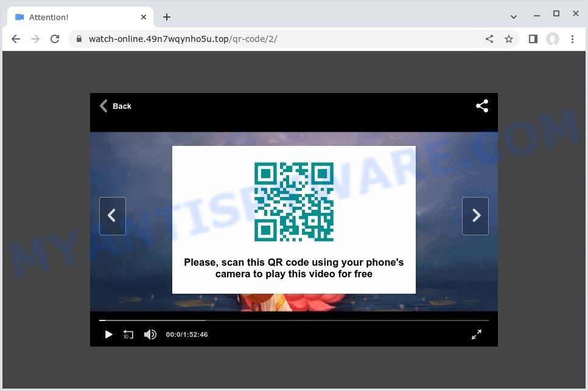Maximize the browser window
The width and height of the screenshot is (588, 391).
coord(556,14)
